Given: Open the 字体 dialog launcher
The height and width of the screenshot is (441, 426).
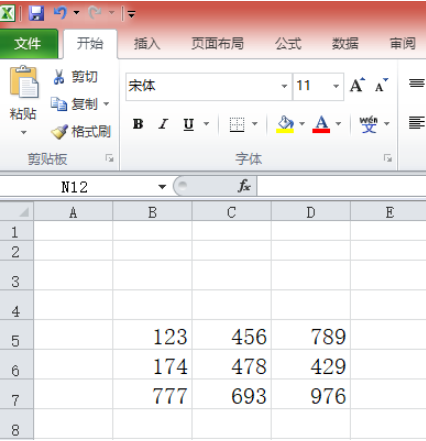Looking at the screenshot, I should point(388,158).
